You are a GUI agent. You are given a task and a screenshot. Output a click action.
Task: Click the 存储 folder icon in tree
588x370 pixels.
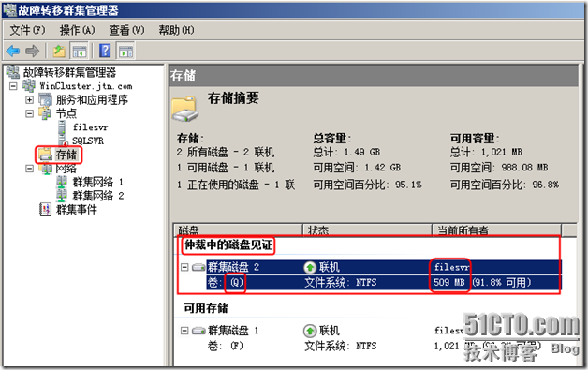45,155
